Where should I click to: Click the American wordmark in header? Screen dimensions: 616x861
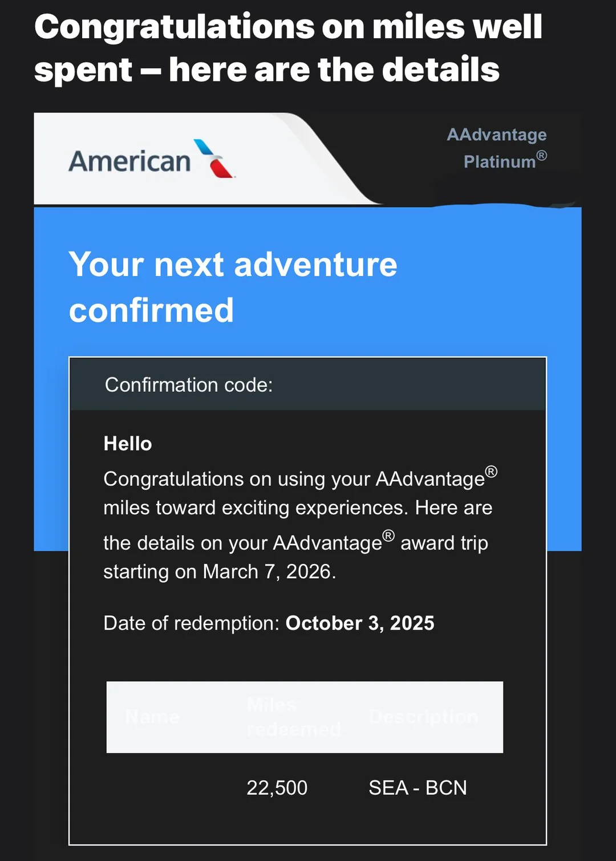point(129,161)
